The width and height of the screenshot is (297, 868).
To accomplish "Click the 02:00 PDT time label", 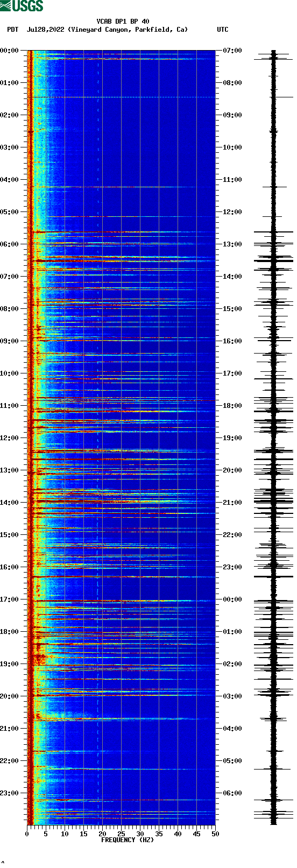I will (x=9, y=115).
